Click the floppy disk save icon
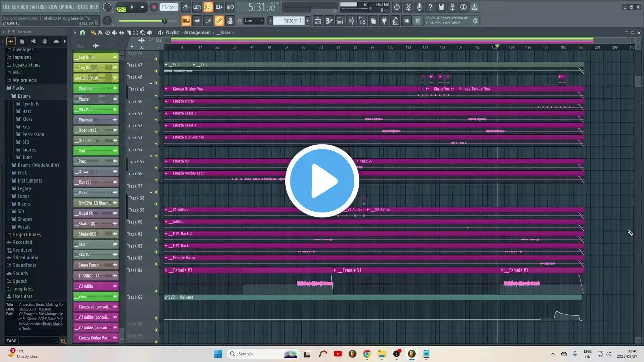Image resolution: width=644 pixels, height=362 pixels. [441, 7]
